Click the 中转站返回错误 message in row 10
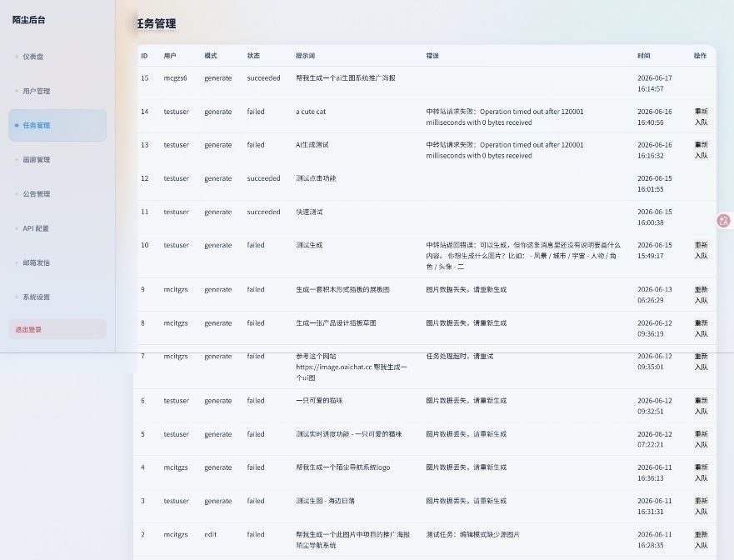The height and width of the screenshot is (560, 734). click(x=523, y=256)
